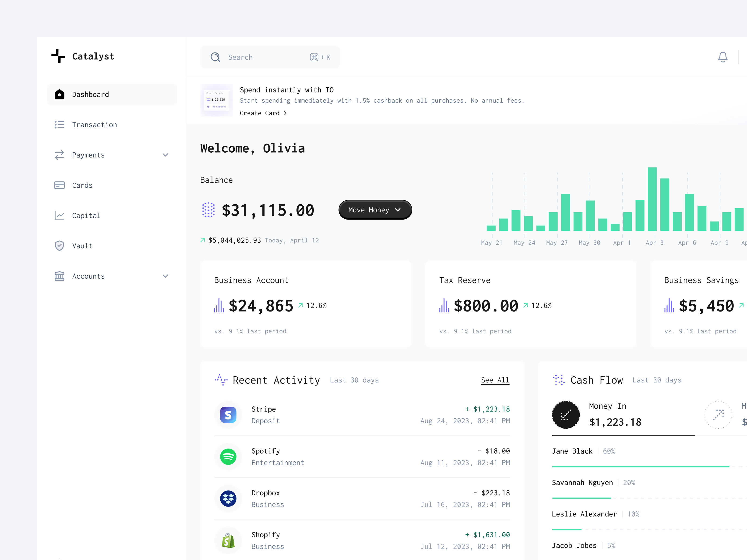This screenshot has width=747, height=560.
Task: Click the Tax Reserve bar chart icon
Action: coord(444,305)
